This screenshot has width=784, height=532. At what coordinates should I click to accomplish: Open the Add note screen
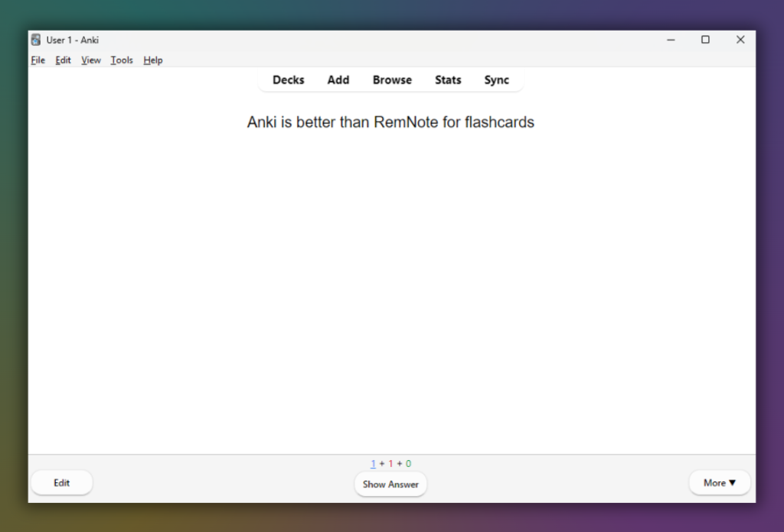[x=338, y=80]
